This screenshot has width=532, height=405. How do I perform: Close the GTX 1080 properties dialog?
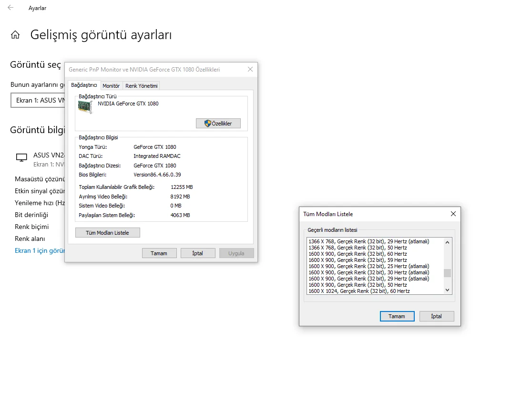(250, 69)
